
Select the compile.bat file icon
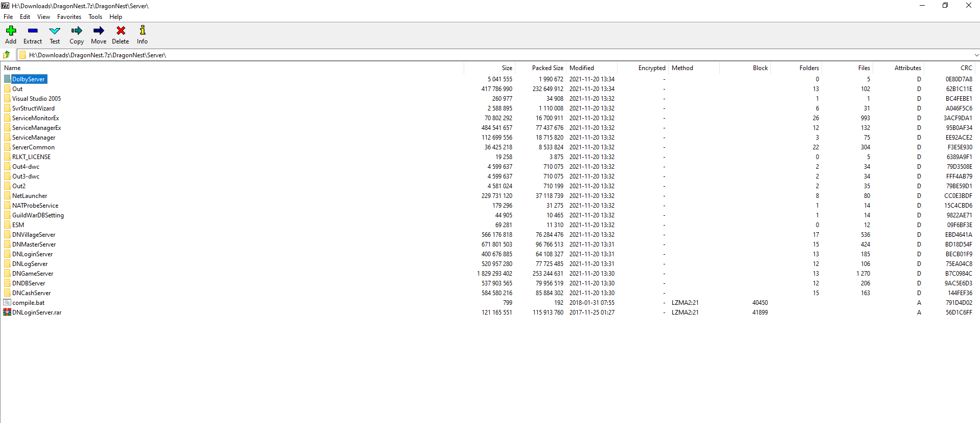7,302
